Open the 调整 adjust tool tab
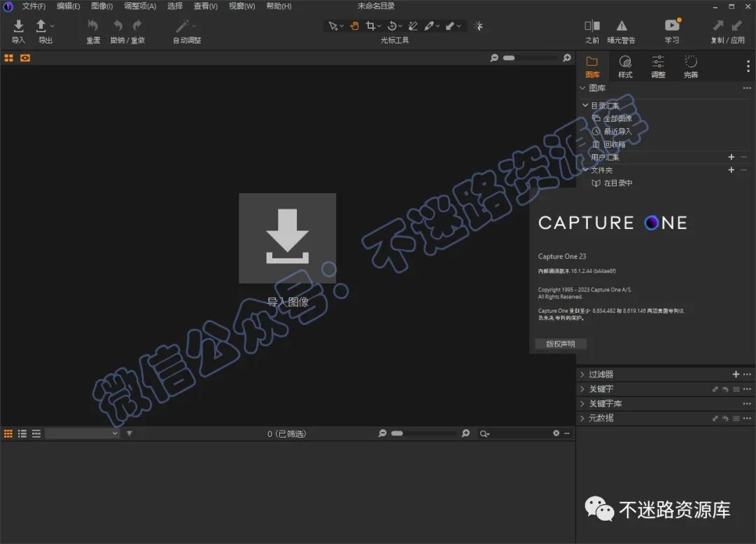This screenshot has height=544, width=756. [x=658, y=67]
